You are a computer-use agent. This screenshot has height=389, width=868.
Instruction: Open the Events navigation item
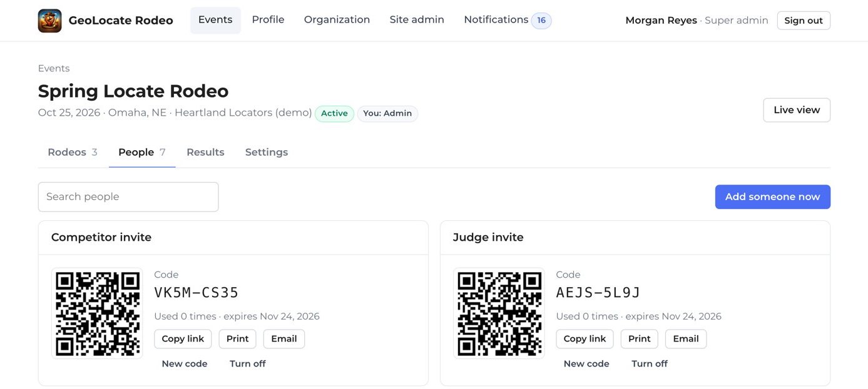point(215,20)
